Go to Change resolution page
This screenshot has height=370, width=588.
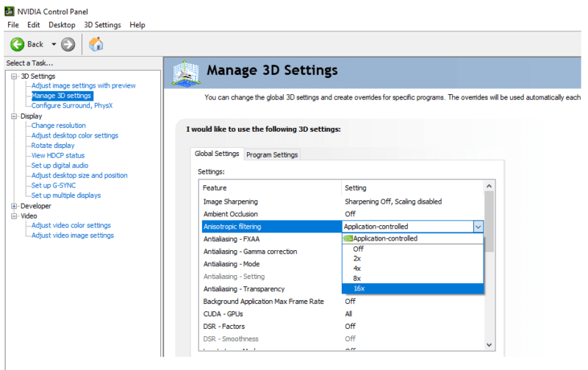(x=58, y=126)
